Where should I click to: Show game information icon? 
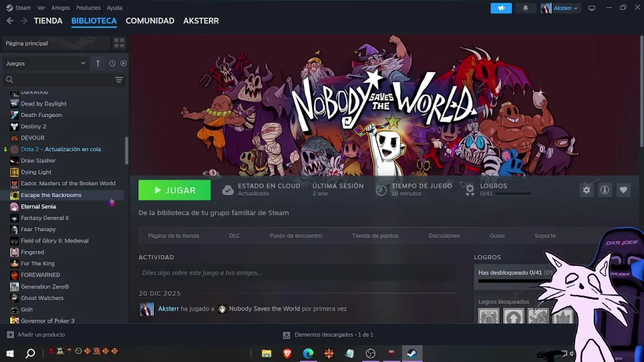[605, 190]
